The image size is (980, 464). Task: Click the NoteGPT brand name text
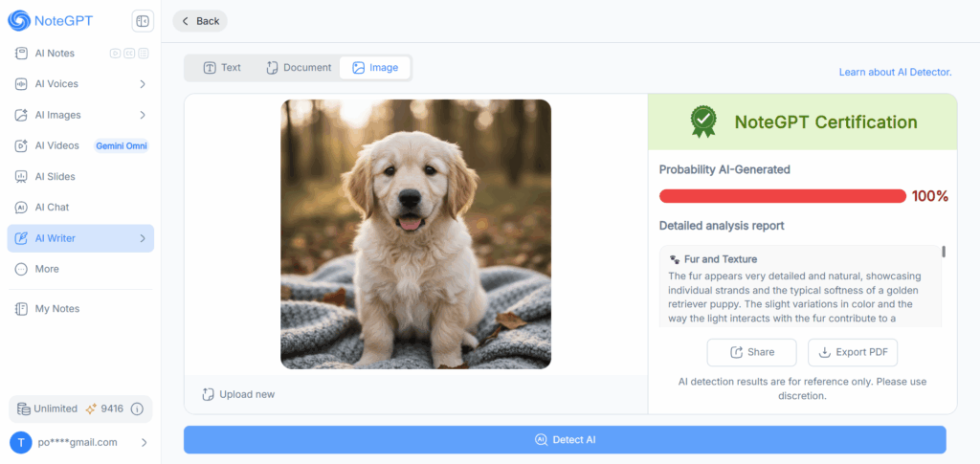[64, 21]
